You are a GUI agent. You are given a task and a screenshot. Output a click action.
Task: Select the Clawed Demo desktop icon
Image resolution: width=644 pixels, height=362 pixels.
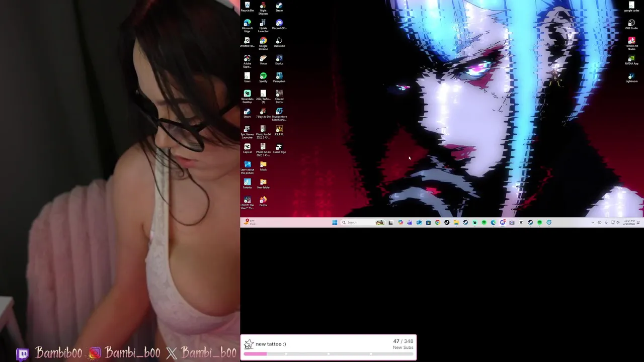click(x=279, y=96)
